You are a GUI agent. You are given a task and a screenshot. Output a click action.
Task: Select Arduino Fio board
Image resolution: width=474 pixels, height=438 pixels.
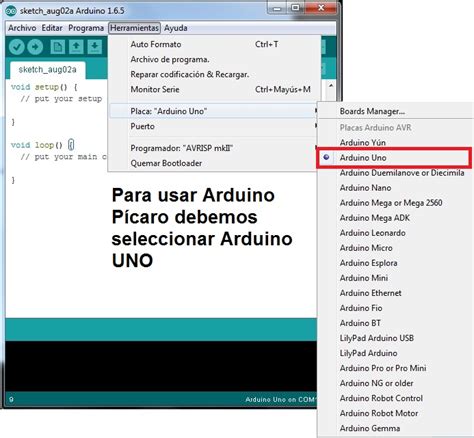[x=395, y=308]
